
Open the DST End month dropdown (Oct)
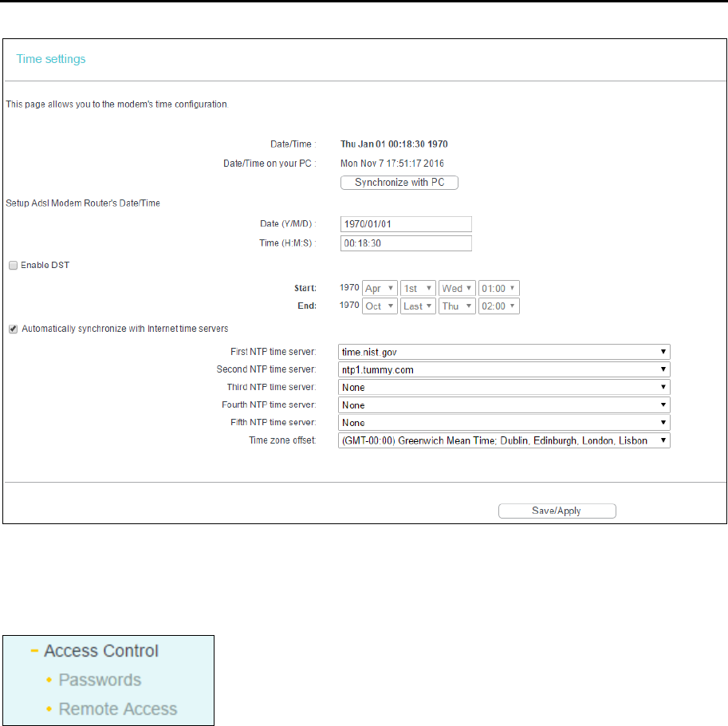click(380, 306)
